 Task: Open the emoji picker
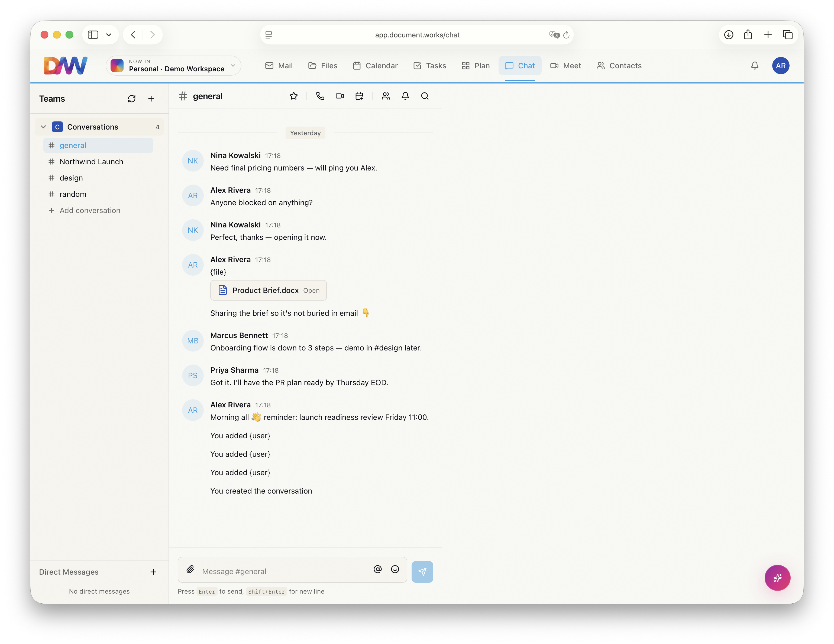click(x=395, y=569)
